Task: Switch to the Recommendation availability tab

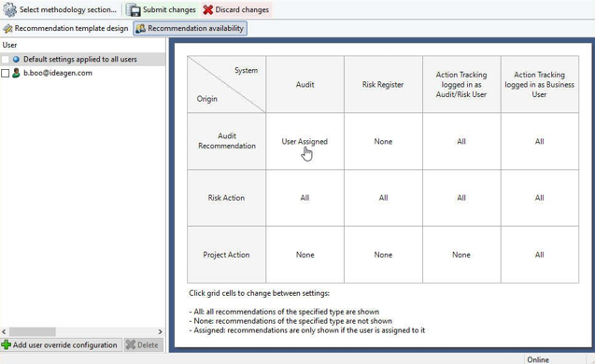Action: click(191, 28)
